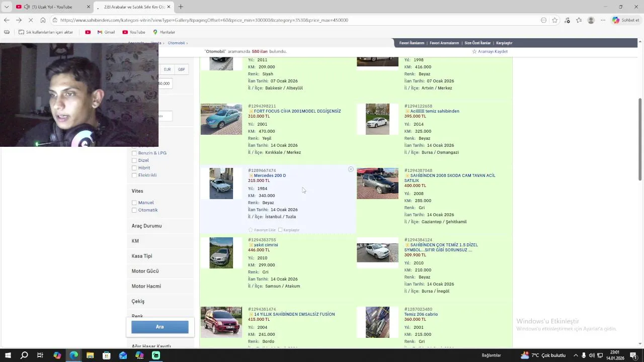Stop loading the page (X button)
This screenshot has height=362, width=644.
point(31,20)
